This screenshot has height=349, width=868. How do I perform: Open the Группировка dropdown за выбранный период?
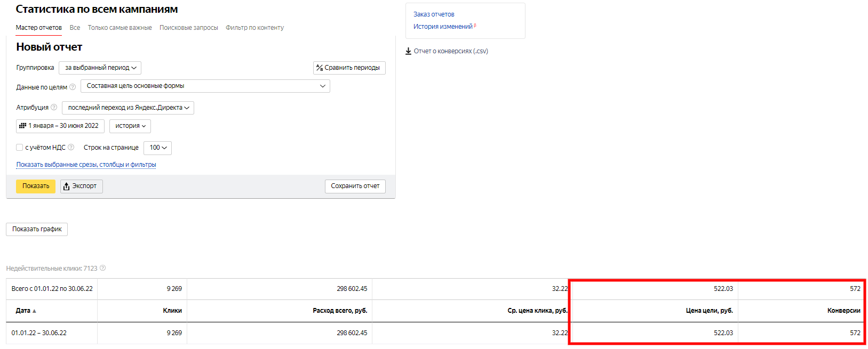(100, 68)
